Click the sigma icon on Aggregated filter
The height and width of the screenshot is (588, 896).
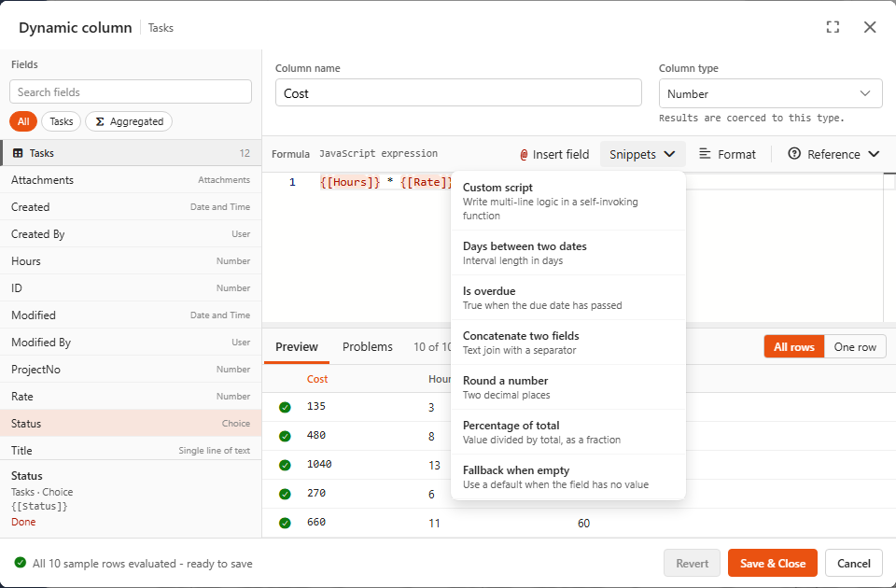coord(100,121)
